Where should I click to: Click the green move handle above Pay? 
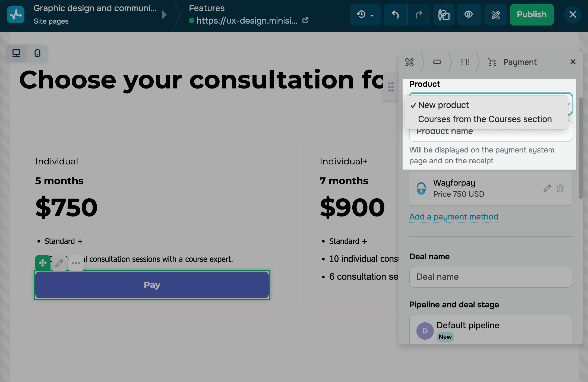[x=43, y=263]
